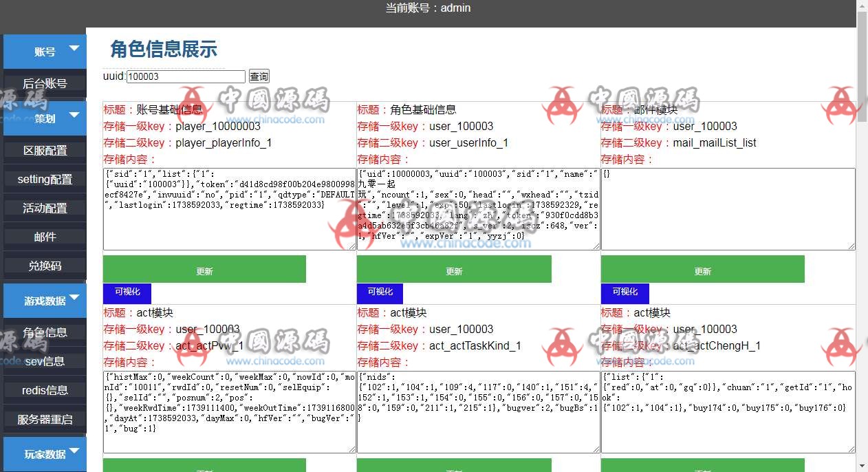Open the sev信息 page
The width and height of the screenshot is (868, 472).
point(44,361)
